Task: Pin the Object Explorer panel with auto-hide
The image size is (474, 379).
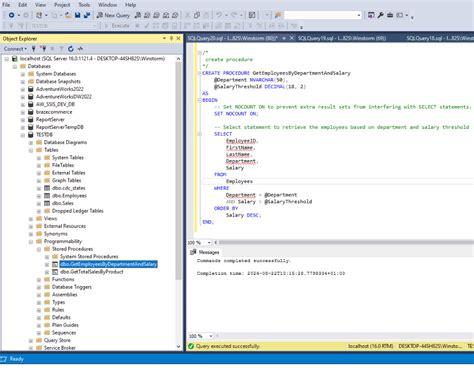Action: pos(171,39)
